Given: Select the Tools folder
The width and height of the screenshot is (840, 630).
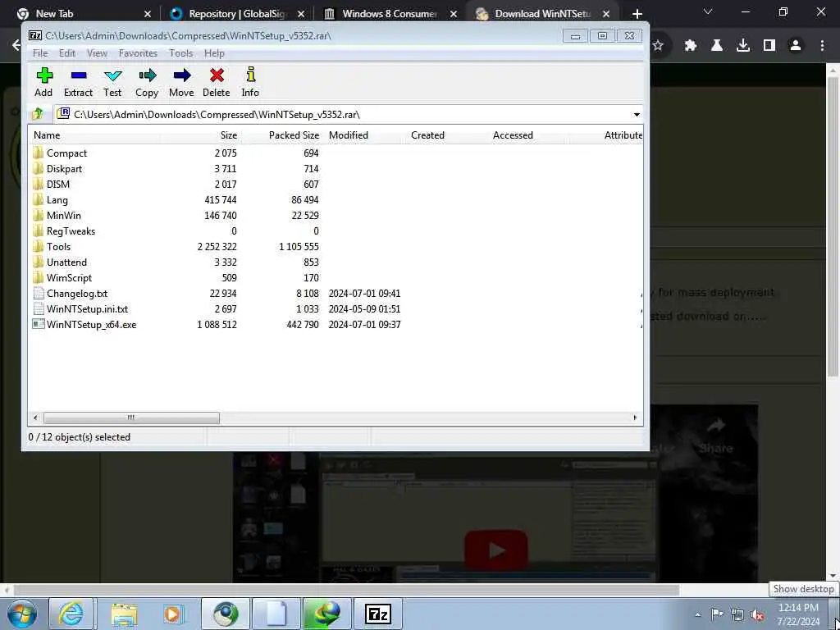Looking at the screenshot, I should click(x=58, y=246).
